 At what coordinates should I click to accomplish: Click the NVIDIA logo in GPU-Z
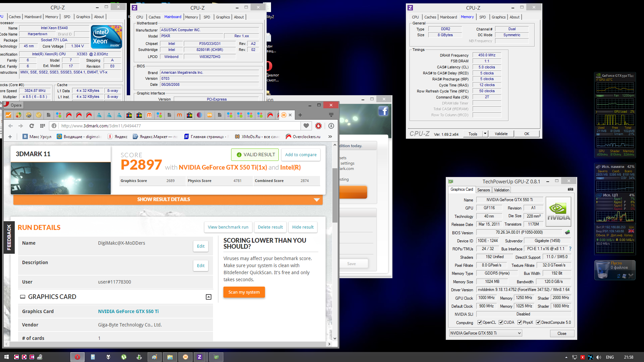(x=558, y=212)
